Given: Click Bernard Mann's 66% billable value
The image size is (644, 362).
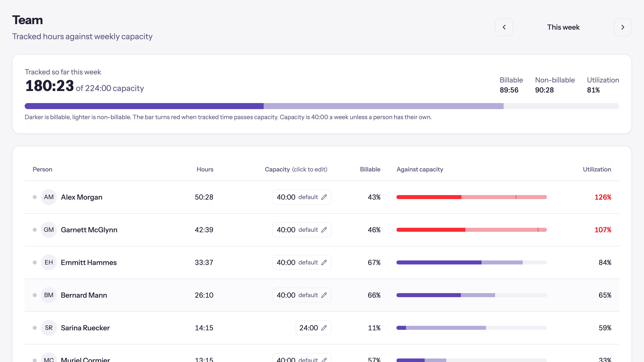Looking at the screenshot, I should pos(374,295).
